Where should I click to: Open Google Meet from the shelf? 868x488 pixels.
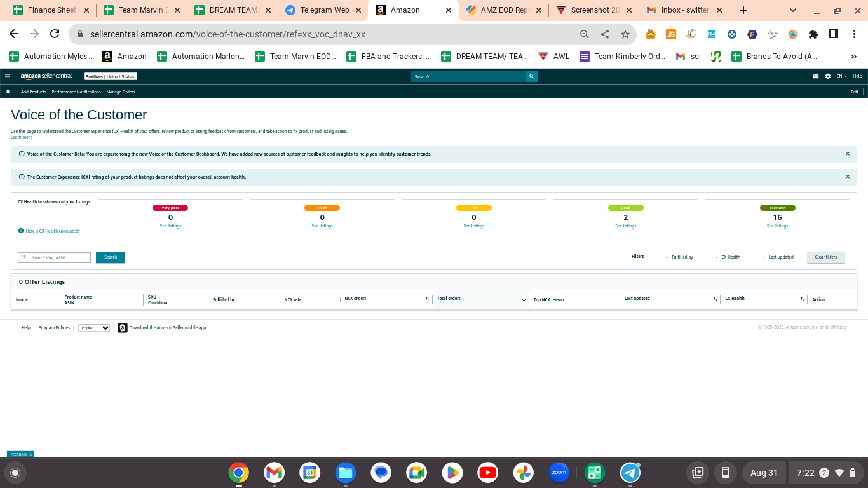[417, 473]
